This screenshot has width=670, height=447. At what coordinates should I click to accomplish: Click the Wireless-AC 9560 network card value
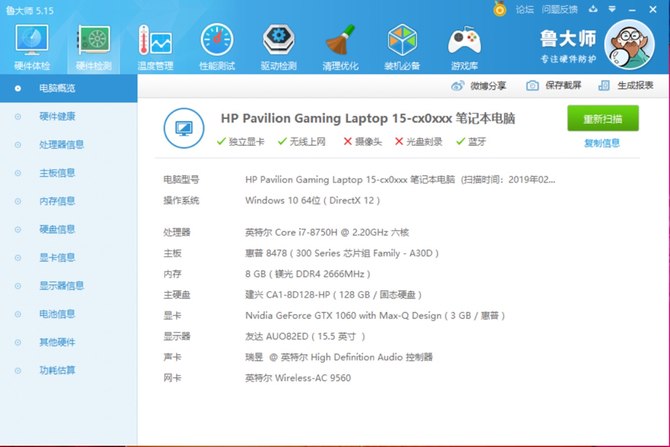click(x=298, y=378)
